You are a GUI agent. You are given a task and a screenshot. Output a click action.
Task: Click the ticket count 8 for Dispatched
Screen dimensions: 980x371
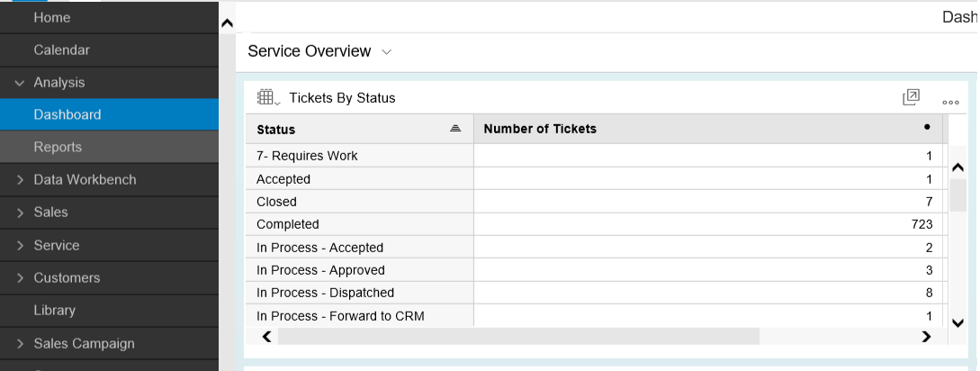click(930, 293)
